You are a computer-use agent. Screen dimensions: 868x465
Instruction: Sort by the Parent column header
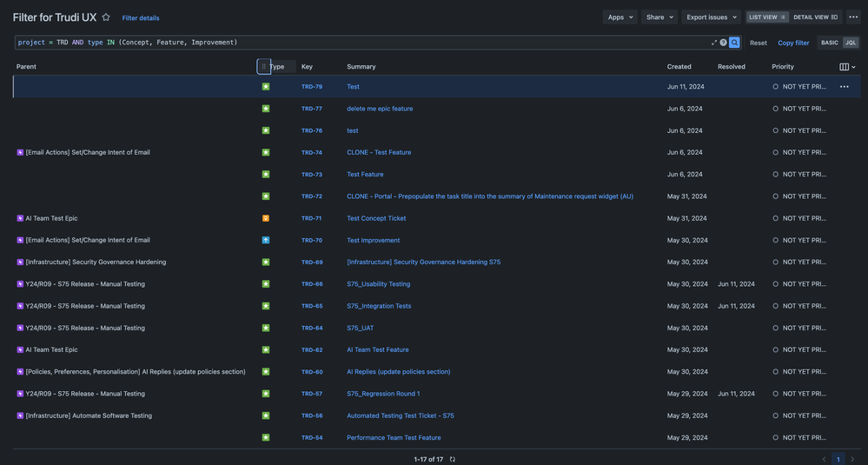[26, 67]
